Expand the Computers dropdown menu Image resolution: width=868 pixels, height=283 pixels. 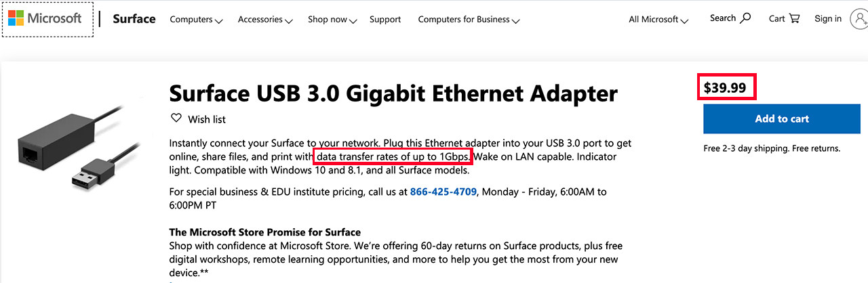196,20
